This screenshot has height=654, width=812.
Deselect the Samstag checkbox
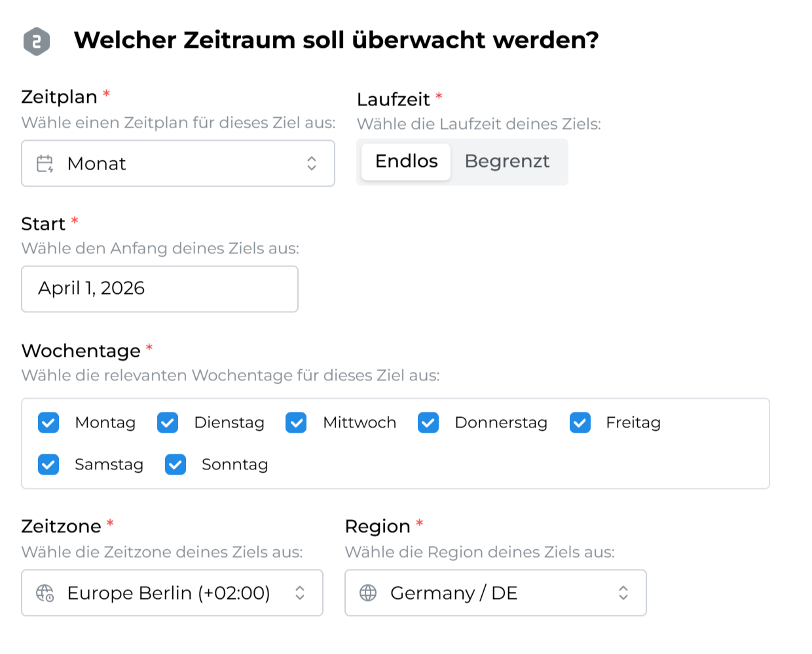(x=48, y=465)
